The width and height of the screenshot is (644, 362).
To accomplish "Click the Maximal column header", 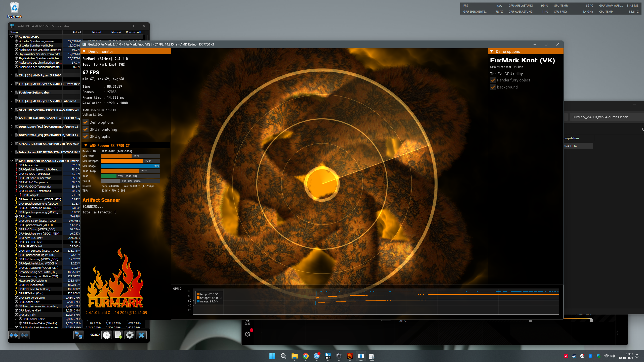I will 116,32.
